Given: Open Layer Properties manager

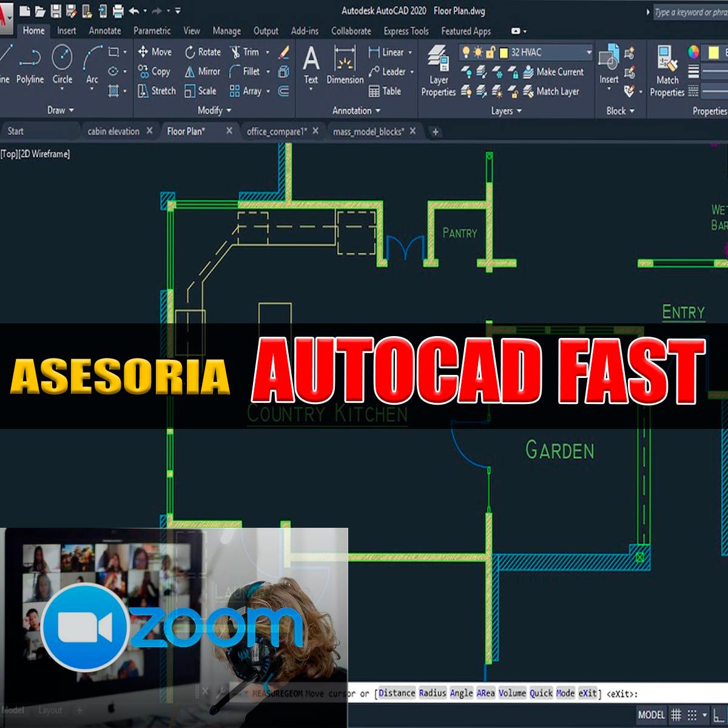Looking at the screenshot, I should point(439,71).
